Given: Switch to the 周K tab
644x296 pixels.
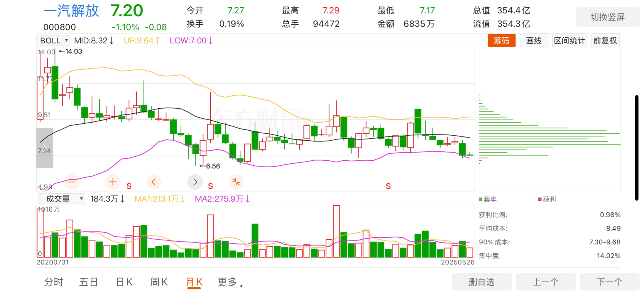Looking at the screenshot, I should point(159,282).
